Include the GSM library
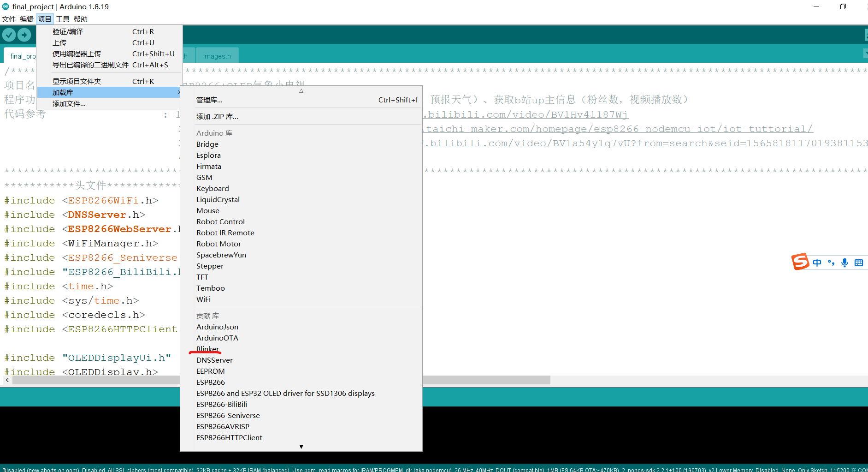 pos(301,177)
